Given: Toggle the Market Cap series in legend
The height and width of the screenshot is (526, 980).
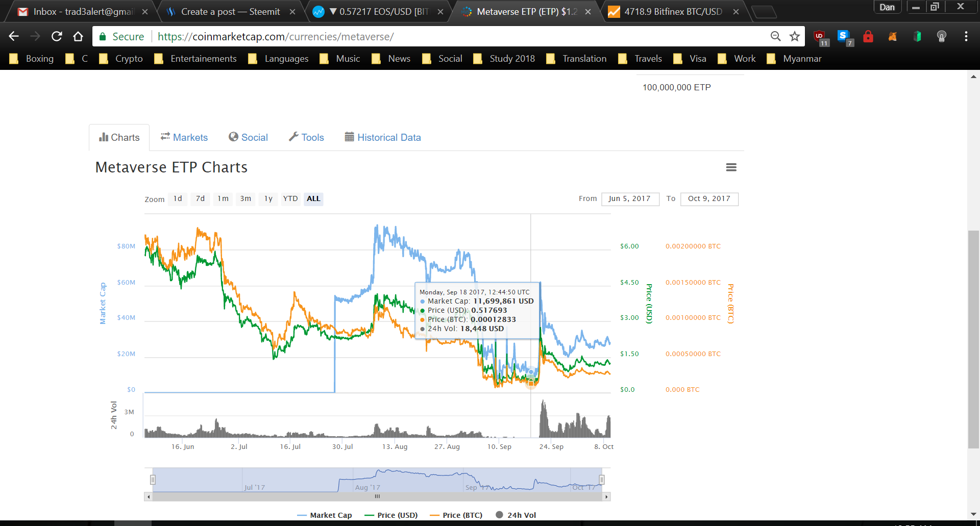Looking at the screenshot, I should (325, 515).
